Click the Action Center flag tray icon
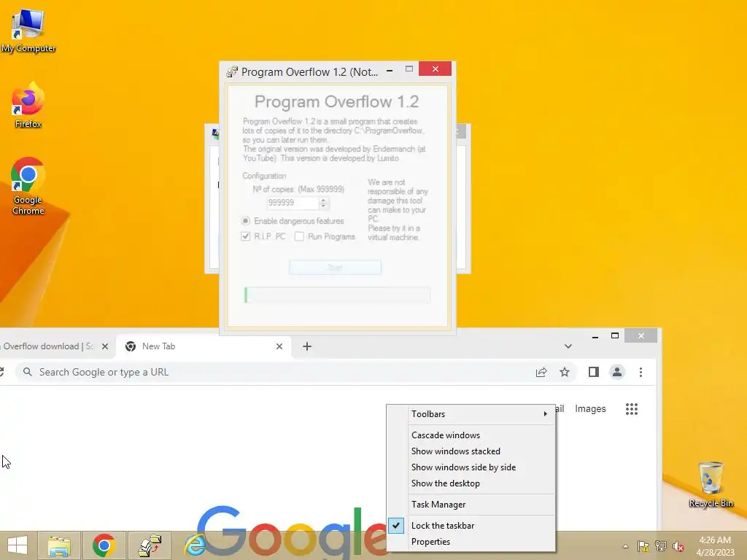This screenshot has width=747, height=560. click(x=643, y=545)
